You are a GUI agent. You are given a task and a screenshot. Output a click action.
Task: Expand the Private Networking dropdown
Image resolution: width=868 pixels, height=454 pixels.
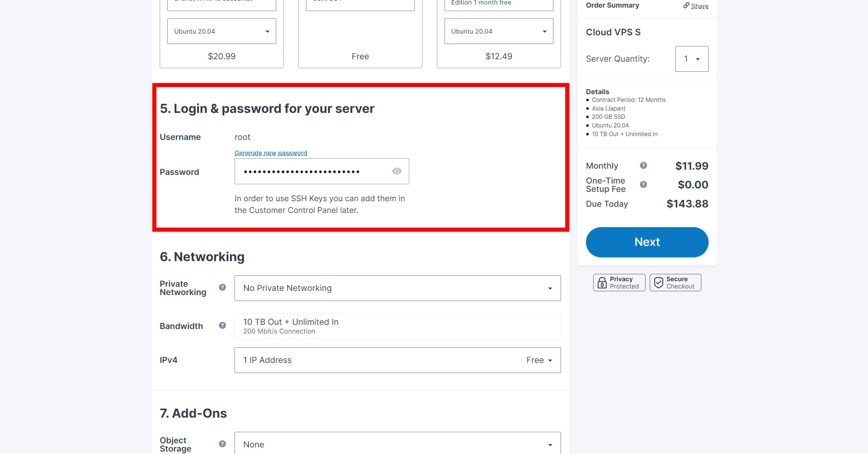coord(397,288)
